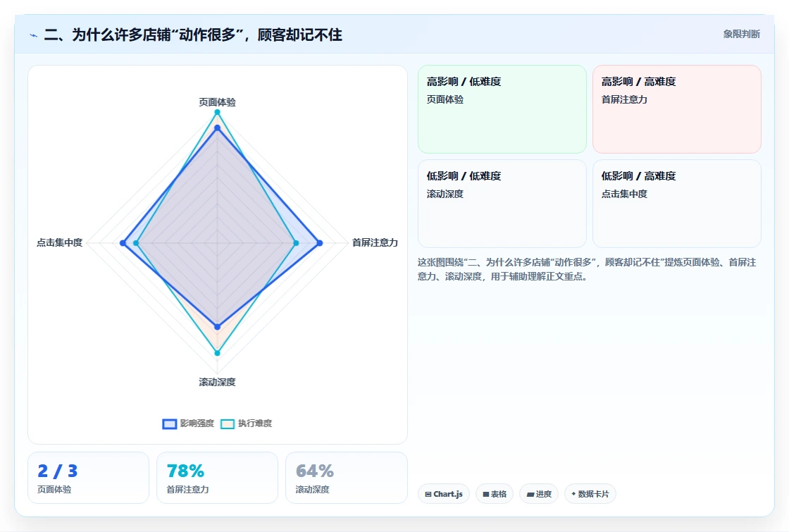The height and width of the screenshot is (532, 789).
Task: Click the blue data point at 点击集中度 axis
Action: tap(123, 243)
